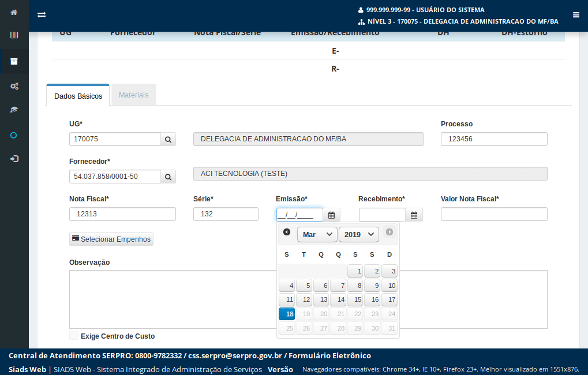
Task: Click the Observação text area
Action: click(x=308, y=299)
